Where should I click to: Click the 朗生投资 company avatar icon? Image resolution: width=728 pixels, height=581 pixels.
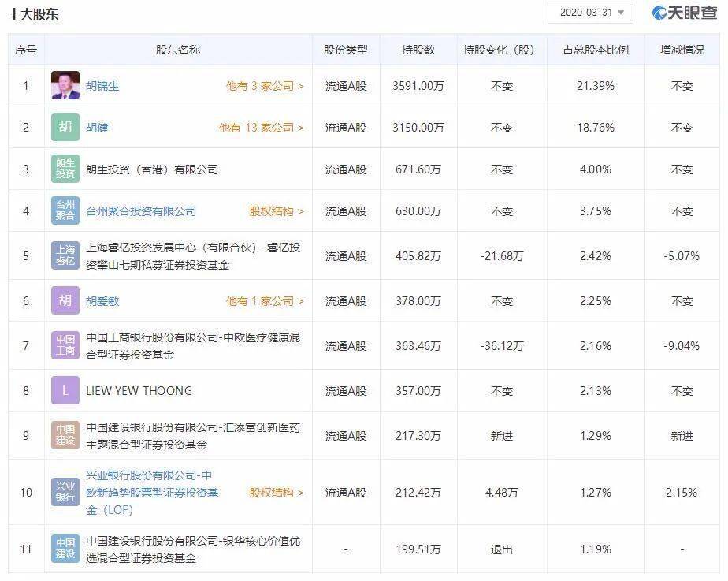pyautogui.click(x=64, y=168)
